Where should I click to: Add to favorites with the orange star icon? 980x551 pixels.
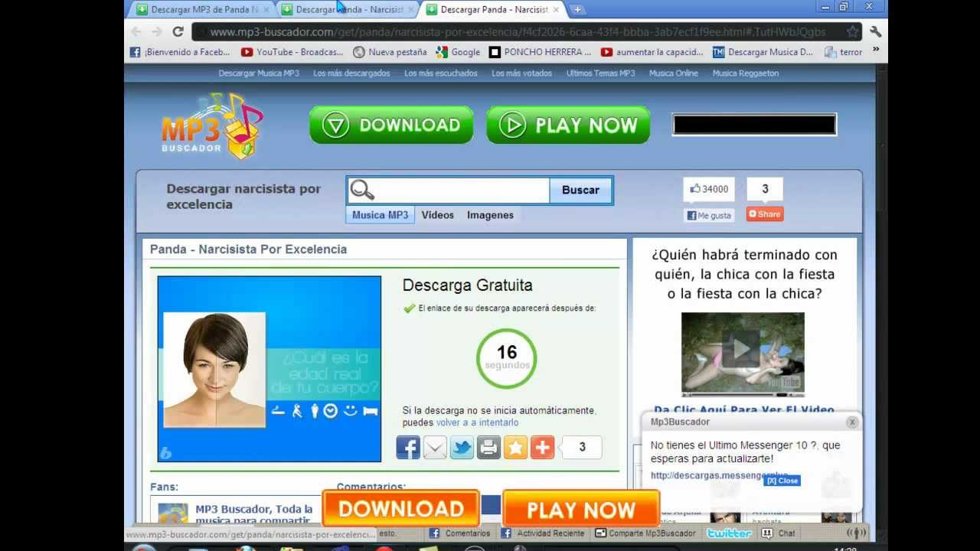pos(515,447)
